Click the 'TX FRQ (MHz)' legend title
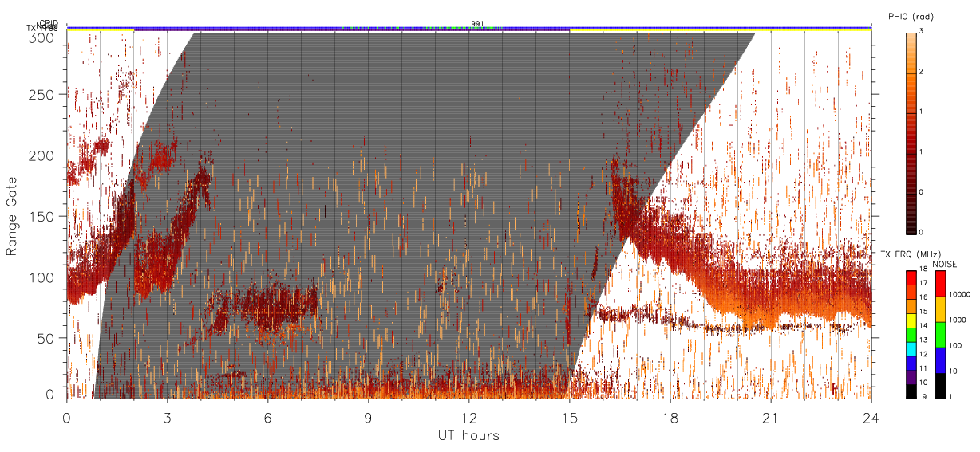The height and width of the screenshot is (452, 980). [911, 254]
